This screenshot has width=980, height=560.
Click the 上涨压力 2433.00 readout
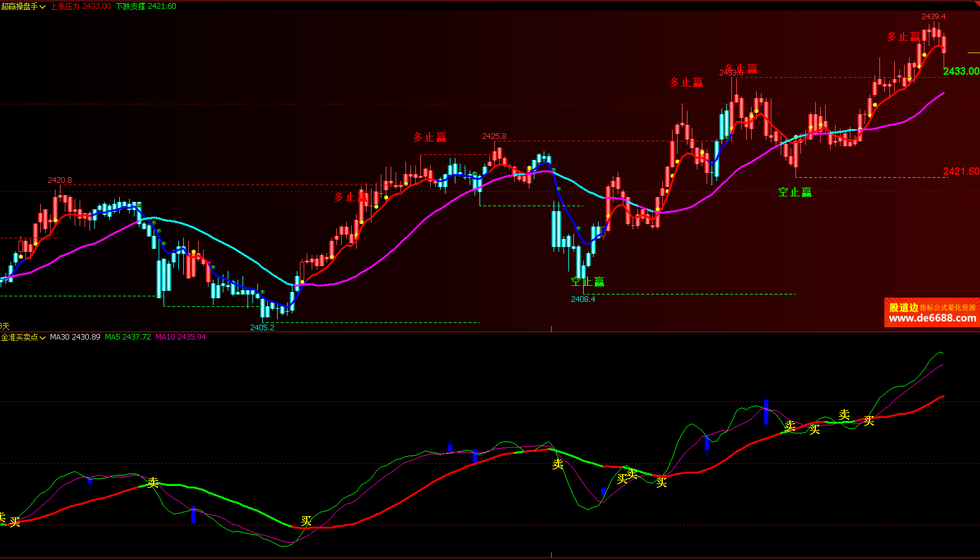pos(81,6)
